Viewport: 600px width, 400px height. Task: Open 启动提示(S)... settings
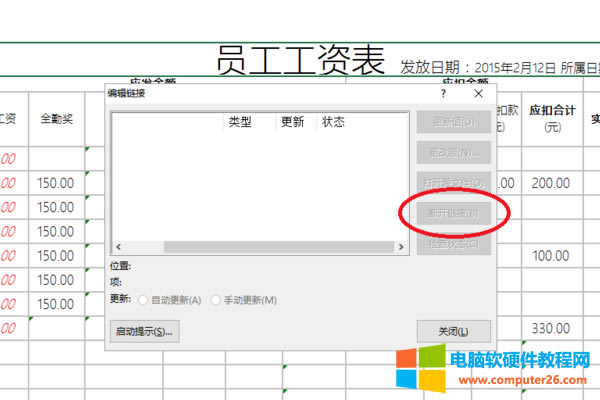(145, 331)
